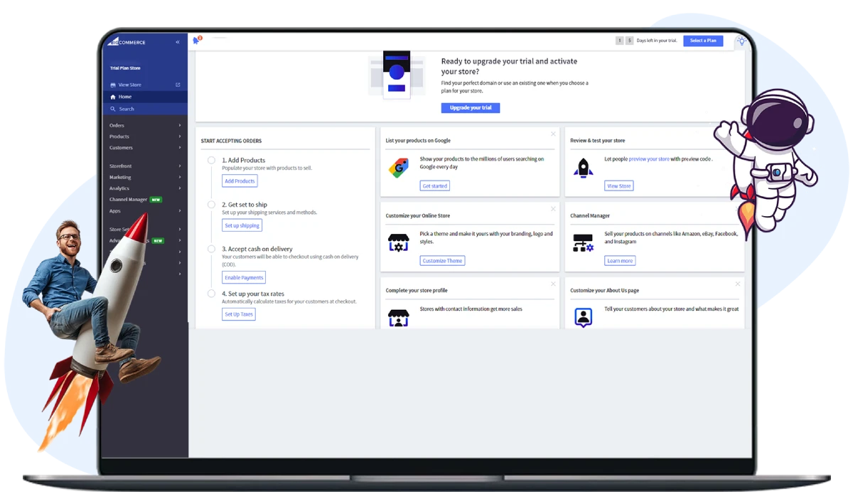Check off step 1 Add Products
Screen dimensions: 853x504
click(211, 160)
